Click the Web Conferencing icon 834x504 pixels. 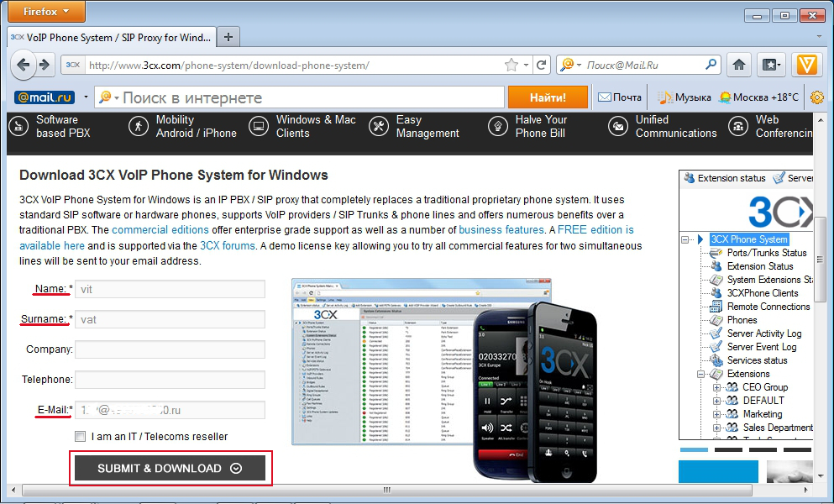tap(738, 127)
